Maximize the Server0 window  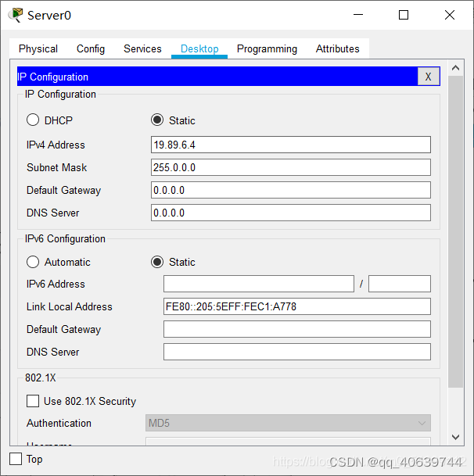point(404,15)
